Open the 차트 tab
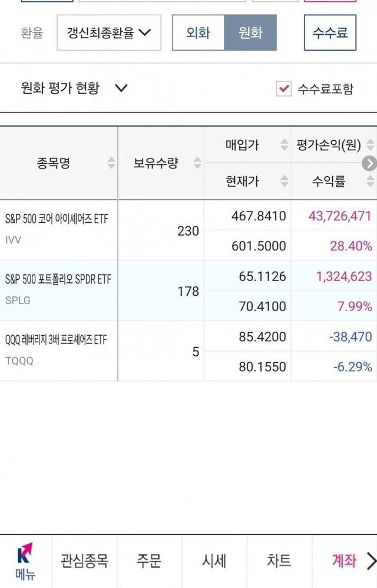The height and width of the screenshot is (588, 377). click(x=279, y=561)
